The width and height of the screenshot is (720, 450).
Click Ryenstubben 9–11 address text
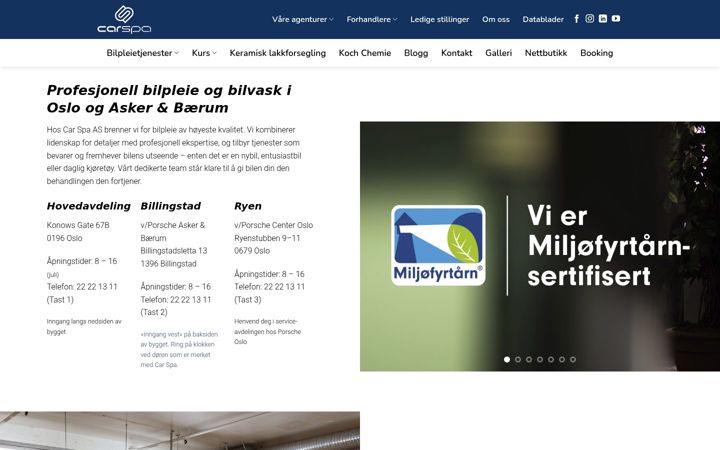(x=267, y=238)
